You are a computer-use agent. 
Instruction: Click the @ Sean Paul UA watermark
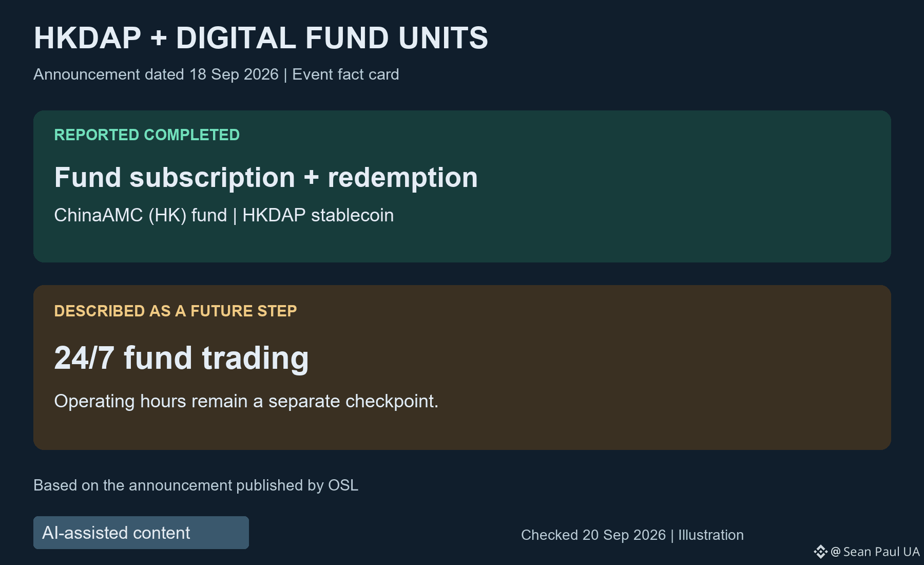point(875,552)
